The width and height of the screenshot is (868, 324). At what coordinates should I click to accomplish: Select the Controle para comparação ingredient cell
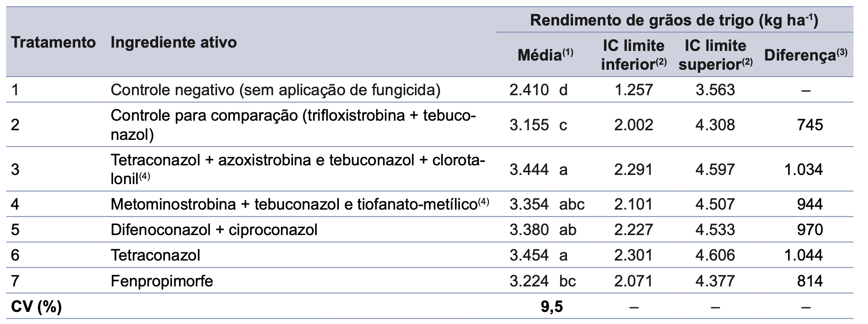292,125
